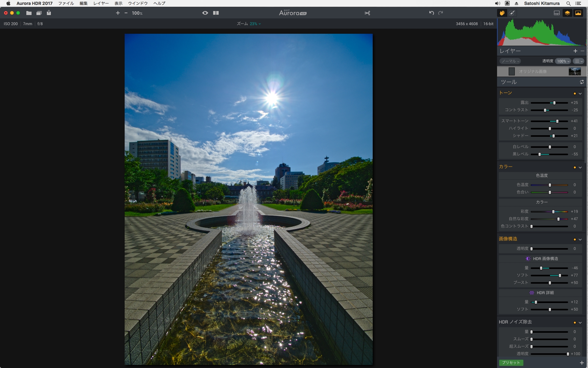This screenshot has height=368, width=588.
Task: Open the ファイル menu
Action: [x=66, y=3]
